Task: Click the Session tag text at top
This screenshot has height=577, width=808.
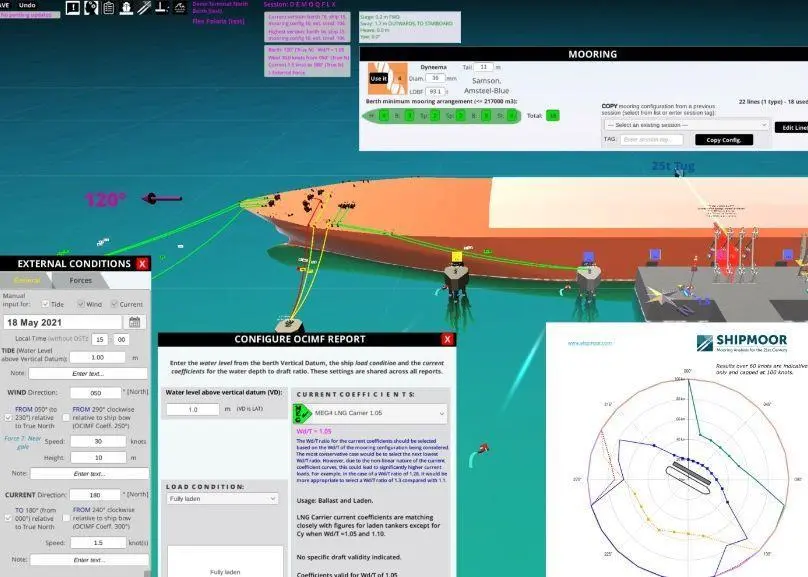Action: [299, 4]
